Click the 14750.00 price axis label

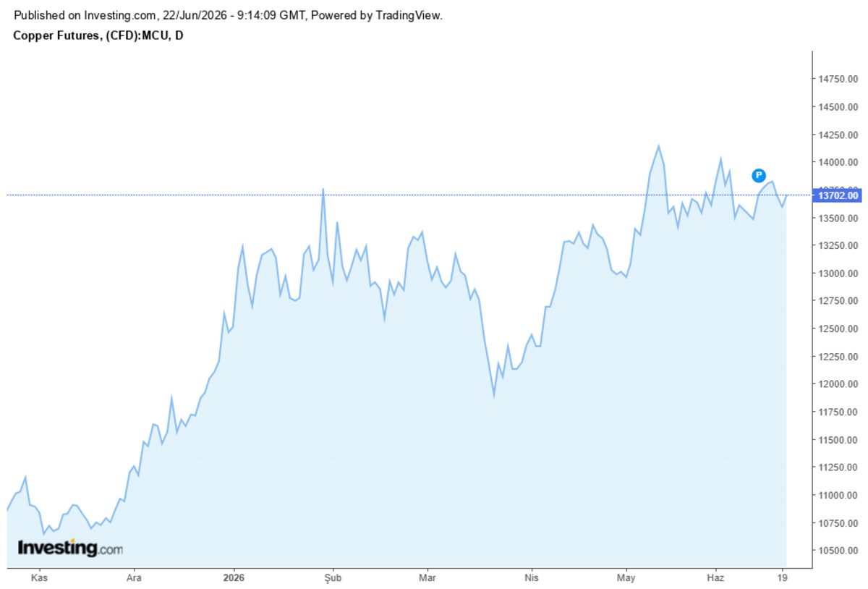click(x=838, y=79)
